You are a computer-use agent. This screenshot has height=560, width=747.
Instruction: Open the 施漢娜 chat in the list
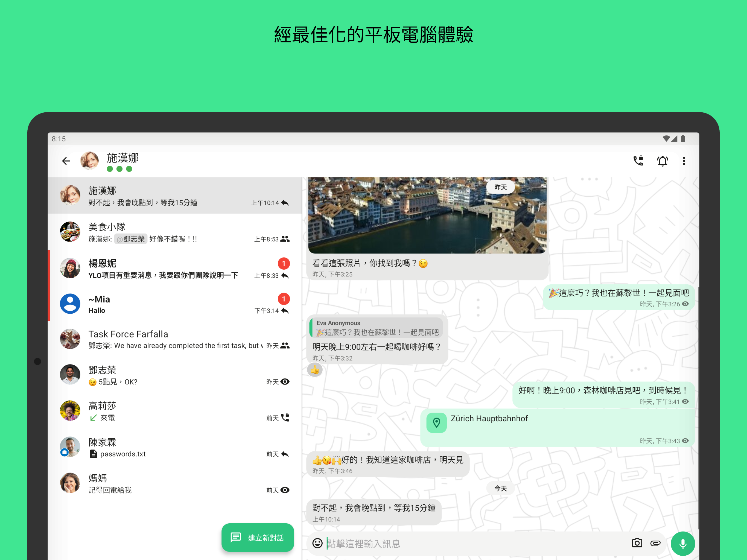175,196
